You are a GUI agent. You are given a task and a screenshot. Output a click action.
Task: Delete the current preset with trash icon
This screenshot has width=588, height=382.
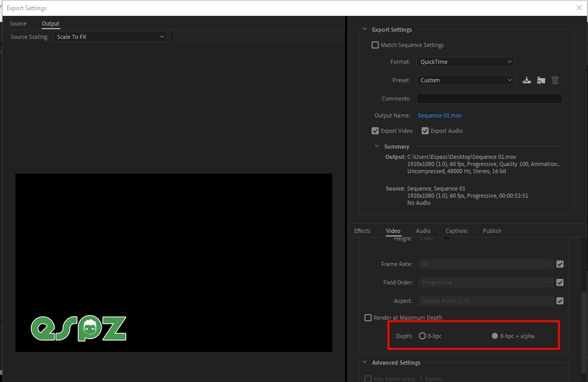coord(555,80)
